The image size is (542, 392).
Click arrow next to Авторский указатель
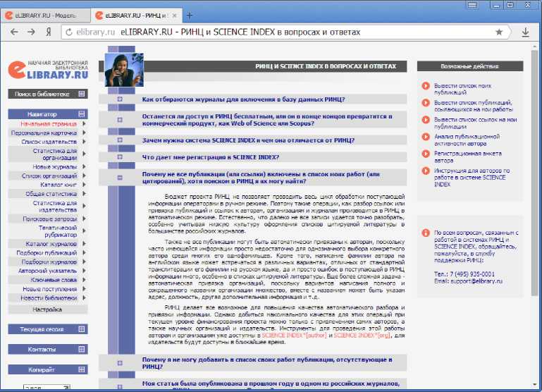tap(84, 271)
